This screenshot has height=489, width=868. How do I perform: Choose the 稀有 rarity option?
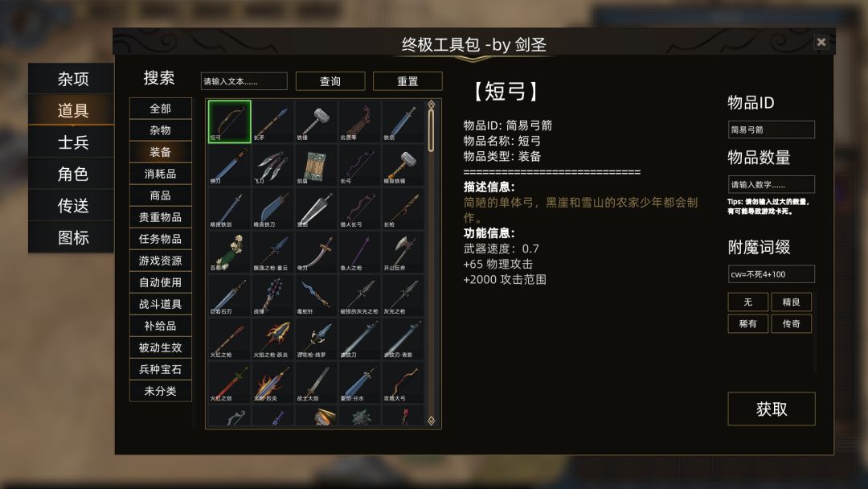pos(748,323)
